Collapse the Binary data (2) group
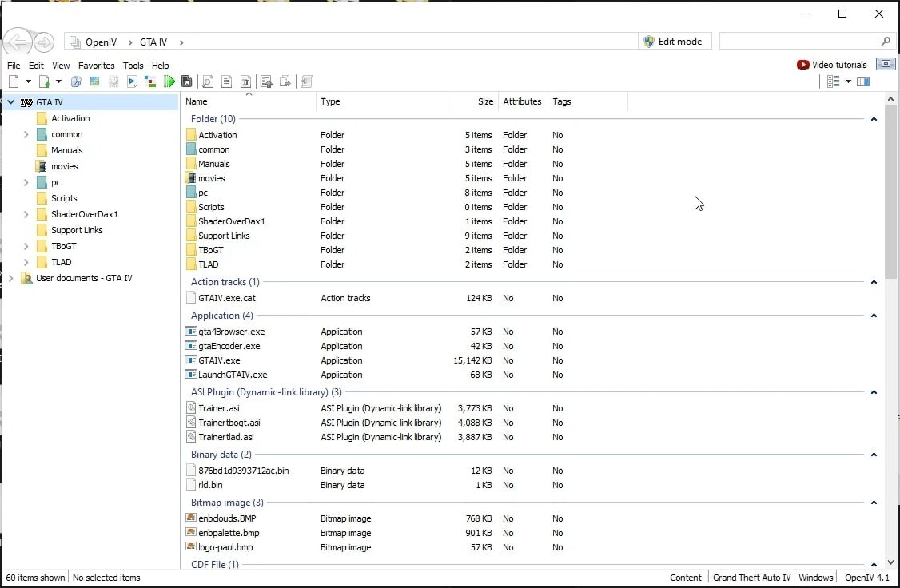Viewport: 900px width, 588px height. click(x=874, y=455)
